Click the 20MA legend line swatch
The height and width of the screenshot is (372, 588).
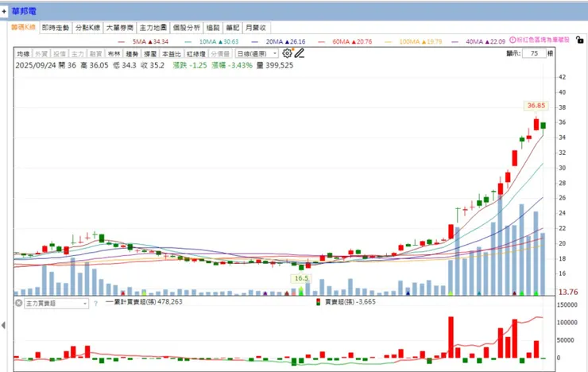point(255,41)
